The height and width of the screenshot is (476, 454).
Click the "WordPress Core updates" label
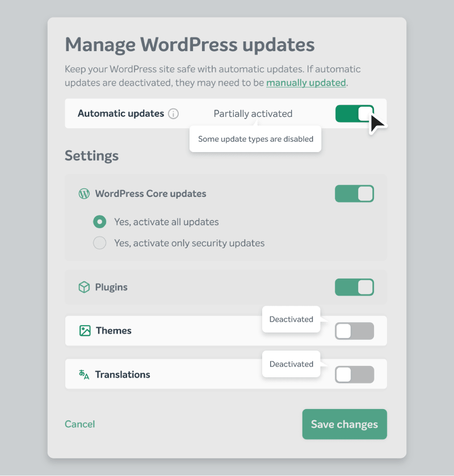tap(150, 193)
